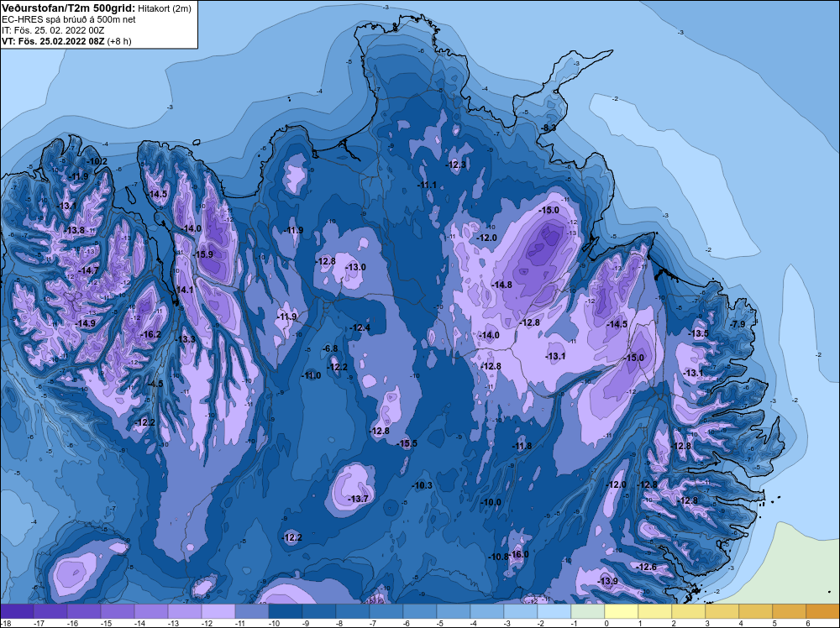Image resolution: width=840 pixels, height=628 pixels.
Task: Click the legend color segment between -15 and -14
Action: [118, 611]
